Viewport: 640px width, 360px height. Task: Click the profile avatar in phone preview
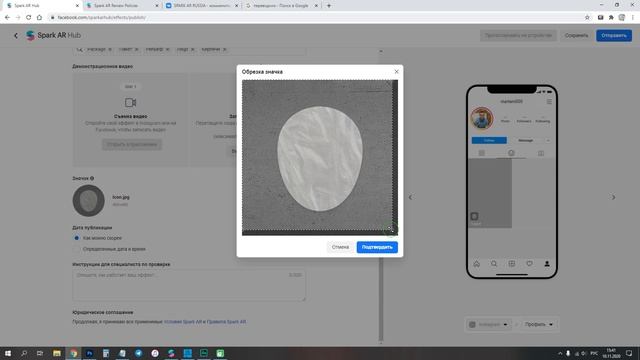coord(482,118)
